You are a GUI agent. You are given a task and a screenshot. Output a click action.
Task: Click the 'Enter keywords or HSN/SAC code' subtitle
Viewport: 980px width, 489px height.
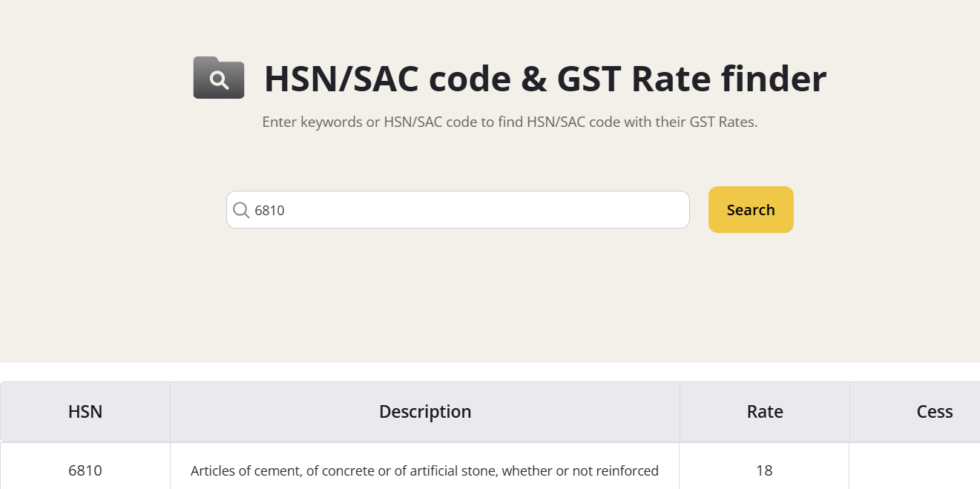coord(510,122)
